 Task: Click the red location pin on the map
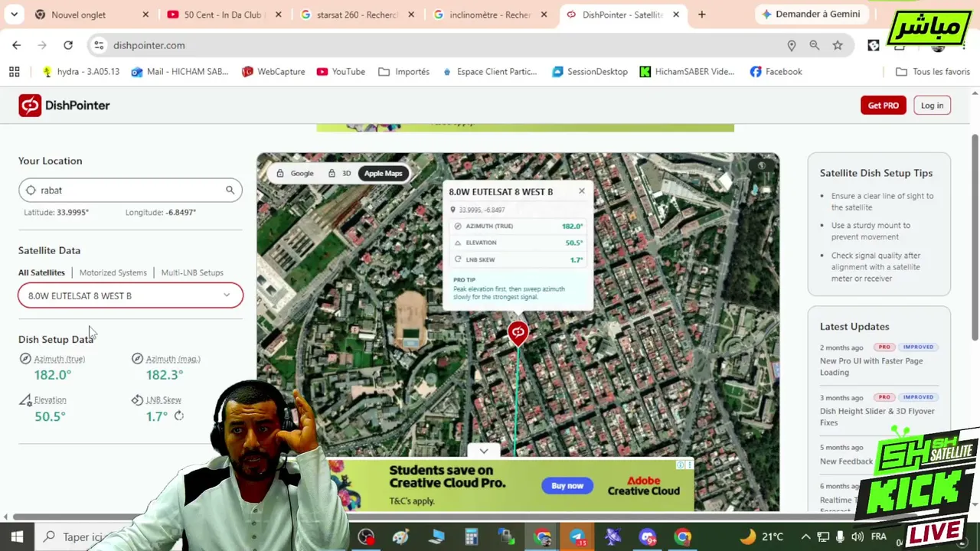tap(518, 333)
